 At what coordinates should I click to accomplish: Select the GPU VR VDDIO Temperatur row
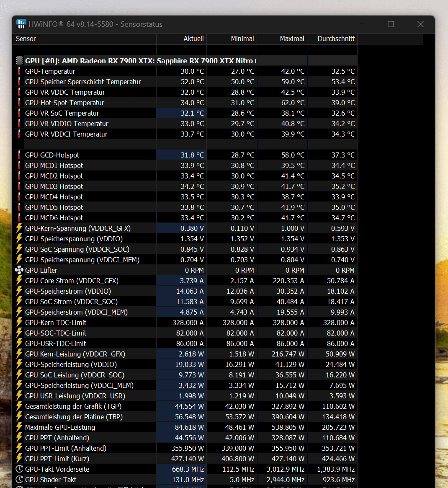tap(185, 124)
